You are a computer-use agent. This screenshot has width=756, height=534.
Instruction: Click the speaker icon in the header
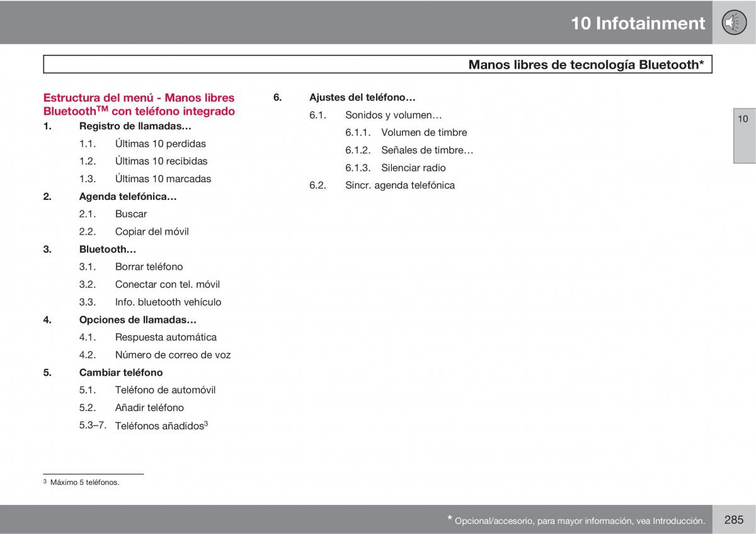pos(734,23)
